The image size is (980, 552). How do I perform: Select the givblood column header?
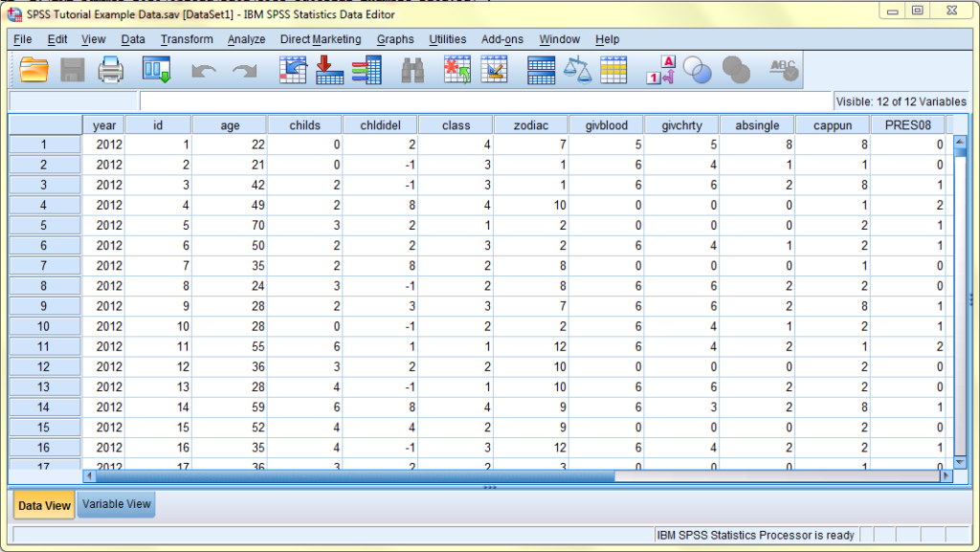coord(606,125)
